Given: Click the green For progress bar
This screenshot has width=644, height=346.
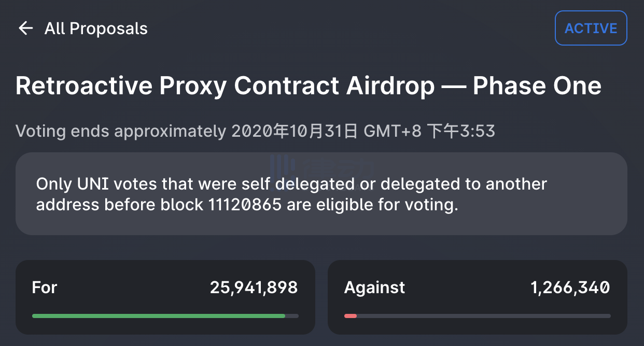Looking at the screenshot, I should 159,315.
